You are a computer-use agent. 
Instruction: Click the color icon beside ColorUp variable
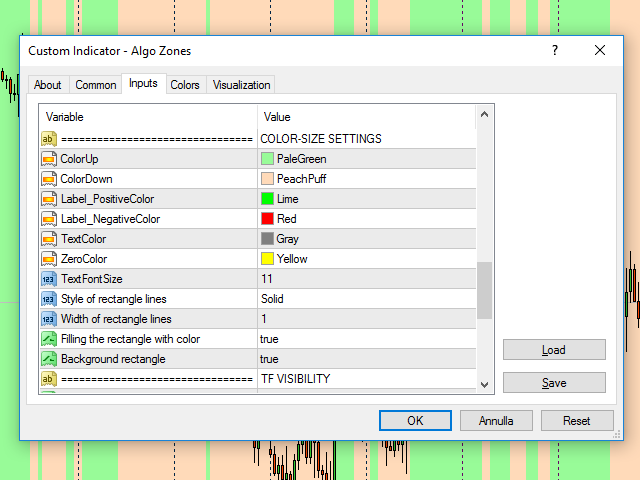click(x=49, y=159)
